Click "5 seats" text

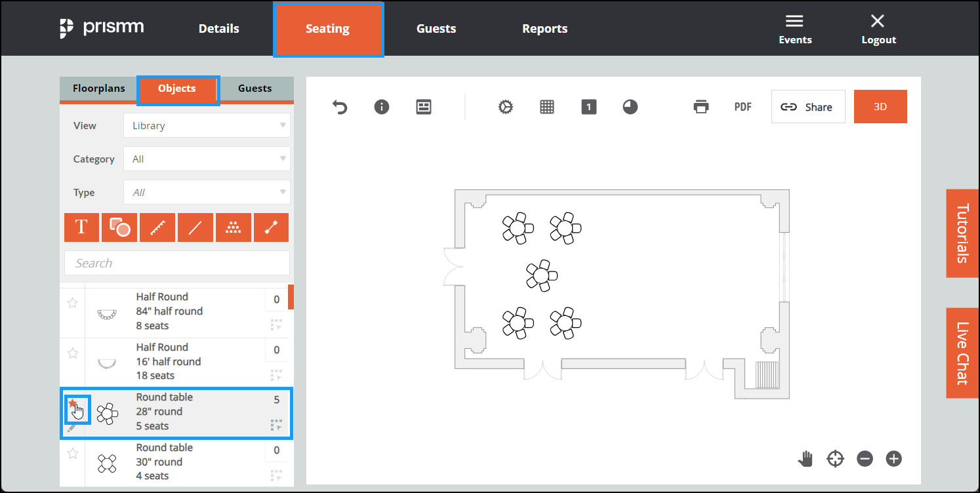coord(152,426)
